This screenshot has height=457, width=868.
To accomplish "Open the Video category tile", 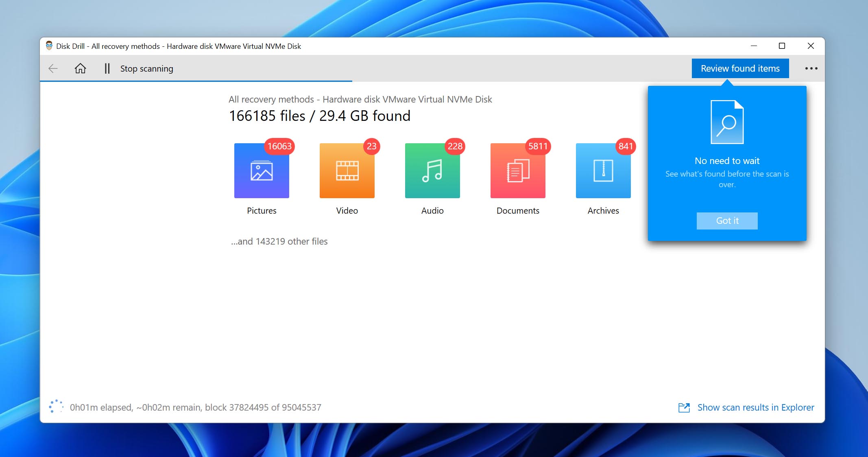I will tap(347, 171).
